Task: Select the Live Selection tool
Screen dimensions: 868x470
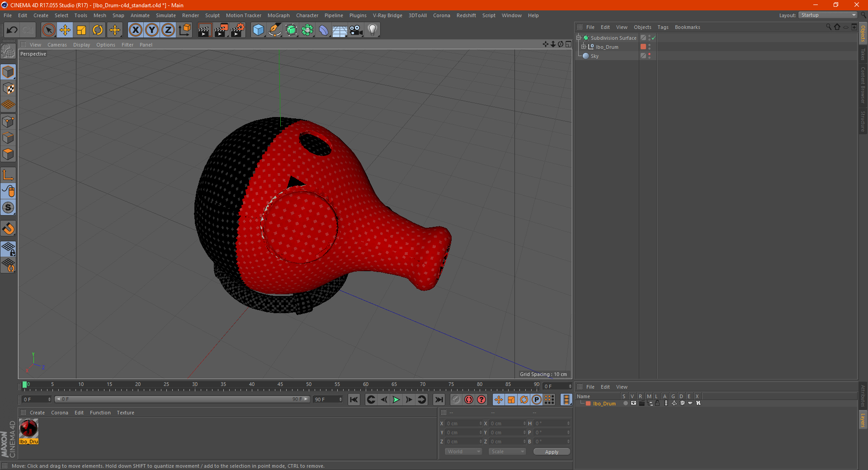Action: [48, 30]
